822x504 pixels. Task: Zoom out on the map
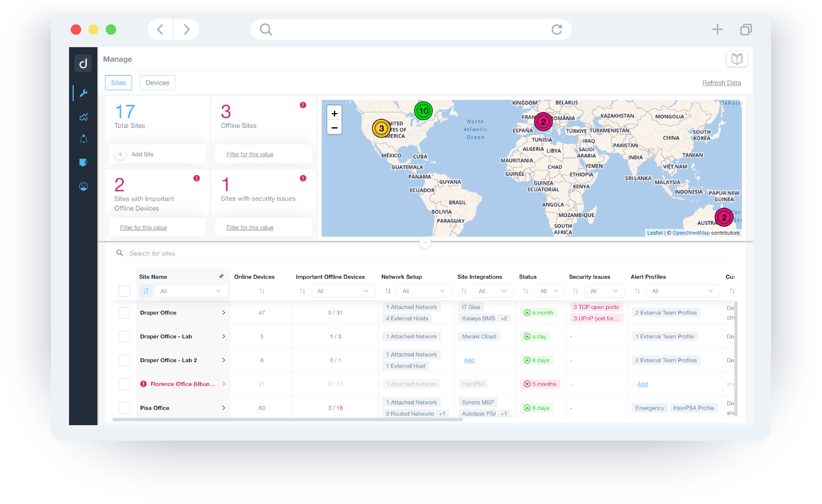[334, 128]
